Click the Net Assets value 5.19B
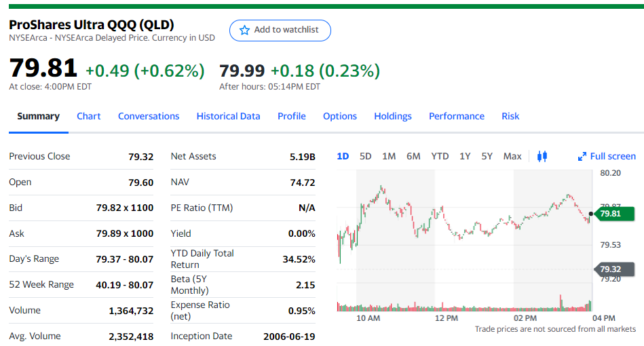Viewport: 644px width, 346px height. pyautogui.click(x=302, y=157)
